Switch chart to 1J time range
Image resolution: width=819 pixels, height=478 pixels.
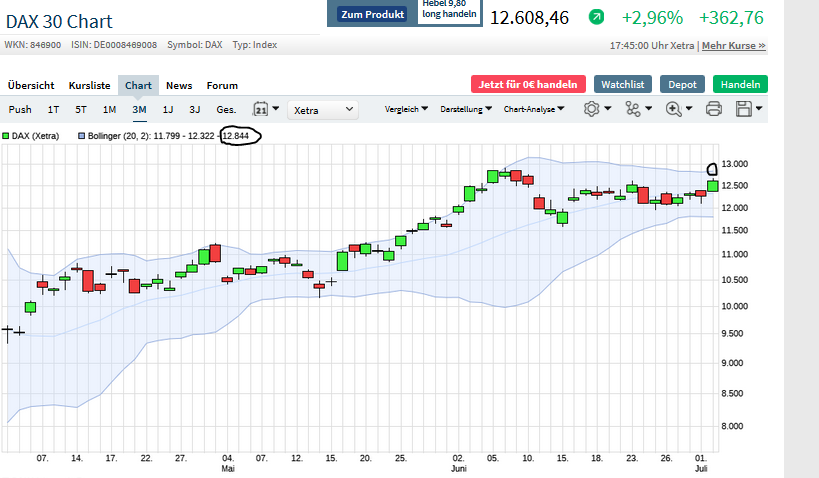click(168, 109)
